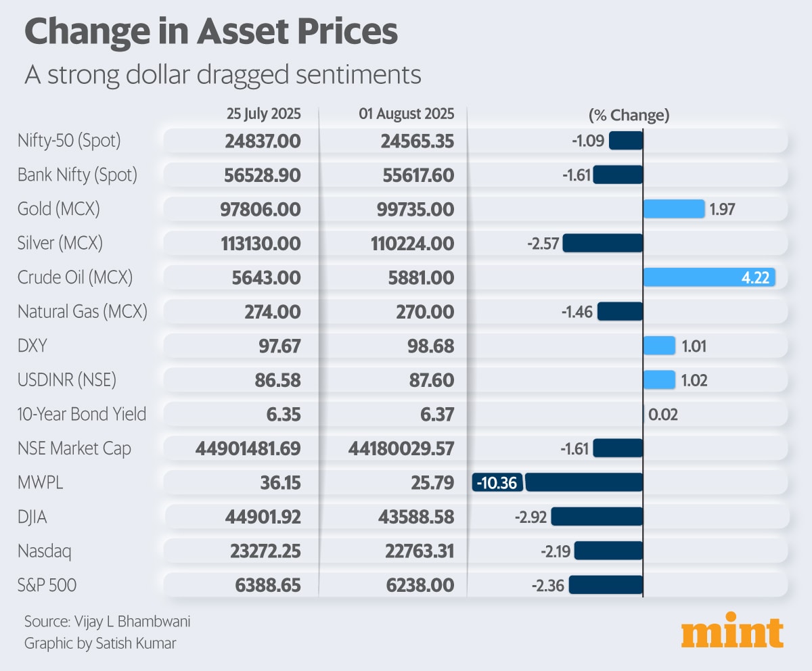Select the 25 July 2025 column header

pyautogui.click(x=264, y=114)
